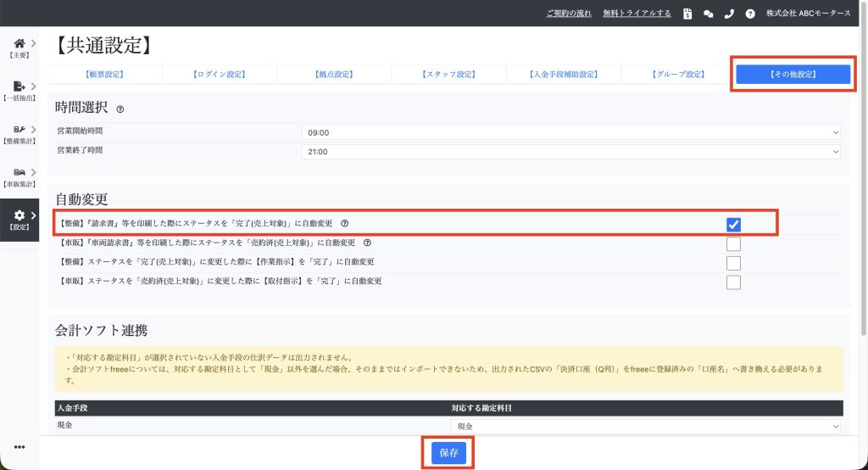Image resolution: width=868 pixels, height=470 pixels.
Task: Click the three-dots more button at bottom left
Action: point(19,447)
